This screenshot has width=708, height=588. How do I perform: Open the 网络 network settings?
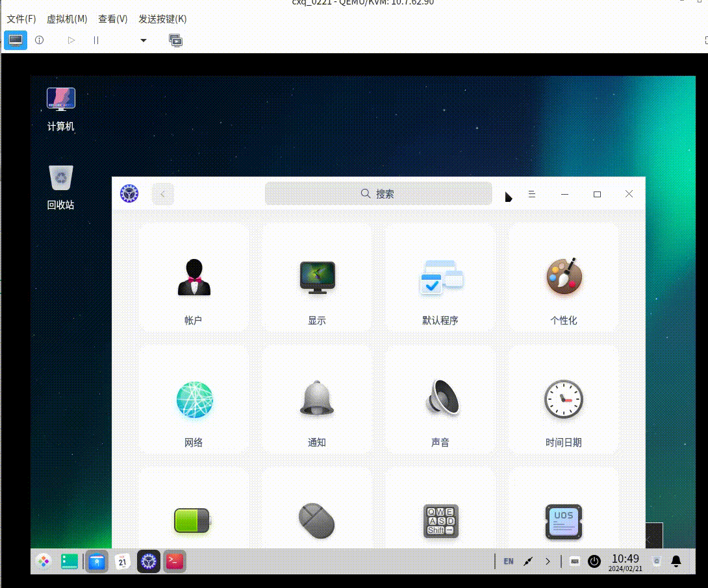(194, 400)
